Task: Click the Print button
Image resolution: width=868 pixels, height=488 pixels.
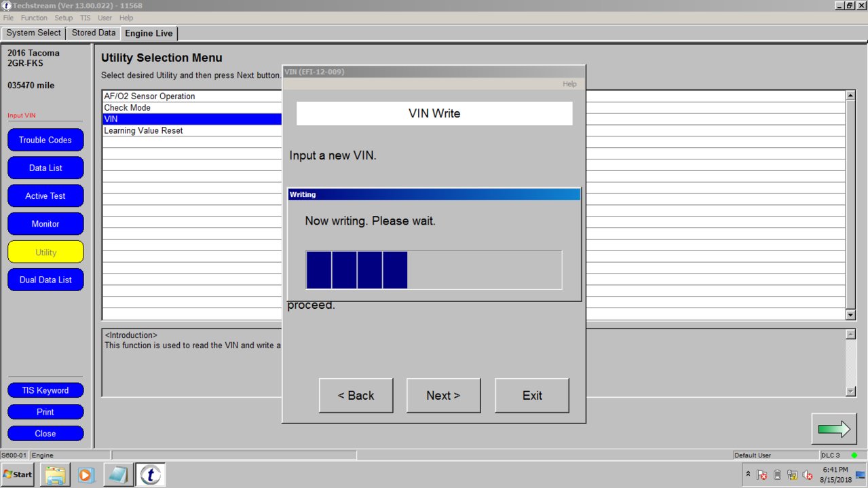Action: [x=45, y=412]
